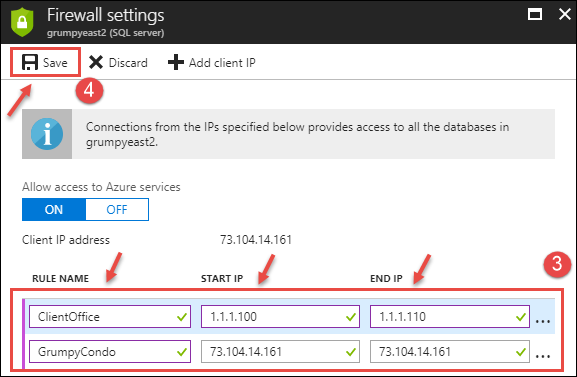The height and width of the screenshot is (377, 577).
Task: Click the Discard X icon
Action: click(96, 62)
